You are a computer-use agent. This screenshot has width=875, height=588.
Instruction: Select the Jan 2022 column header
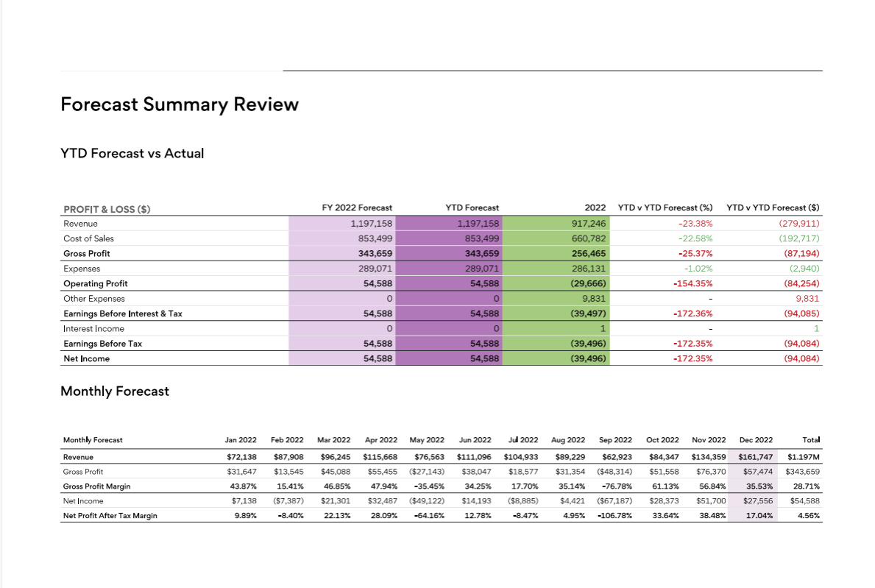click(241, 440)
